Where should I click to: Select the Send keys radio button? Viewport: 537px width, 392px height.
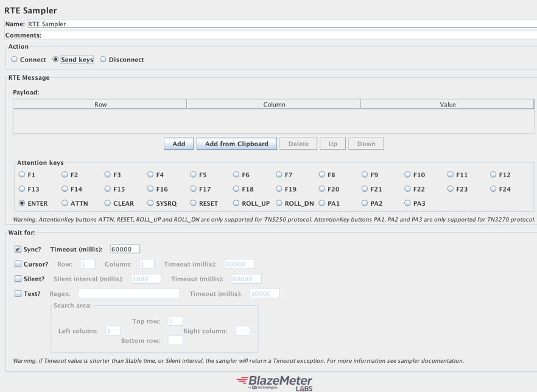[x=56, y=60]
